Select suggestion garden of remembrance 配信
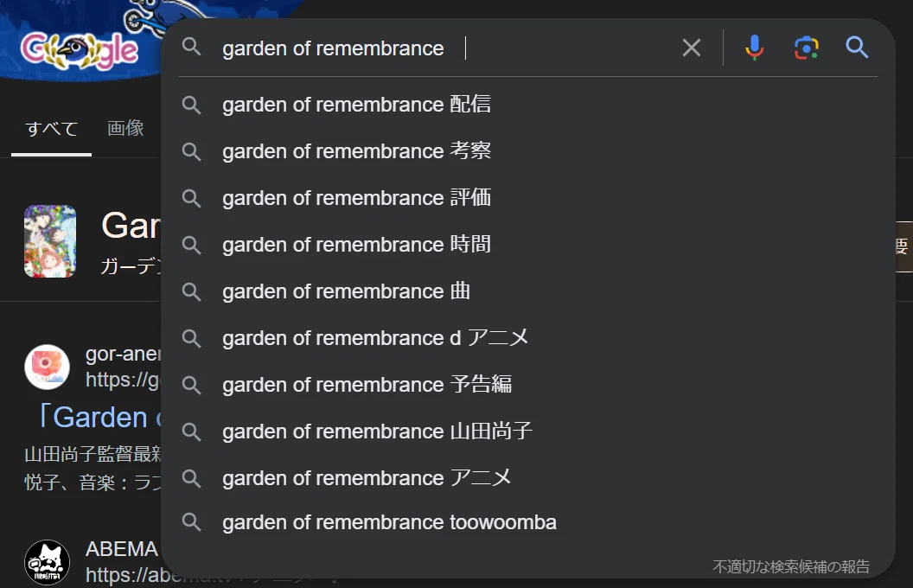 (528, 105)
